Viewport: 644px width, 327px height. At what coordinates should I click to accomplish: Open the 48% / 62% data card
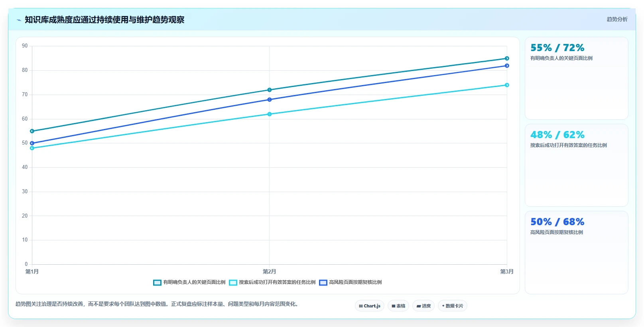576,165
